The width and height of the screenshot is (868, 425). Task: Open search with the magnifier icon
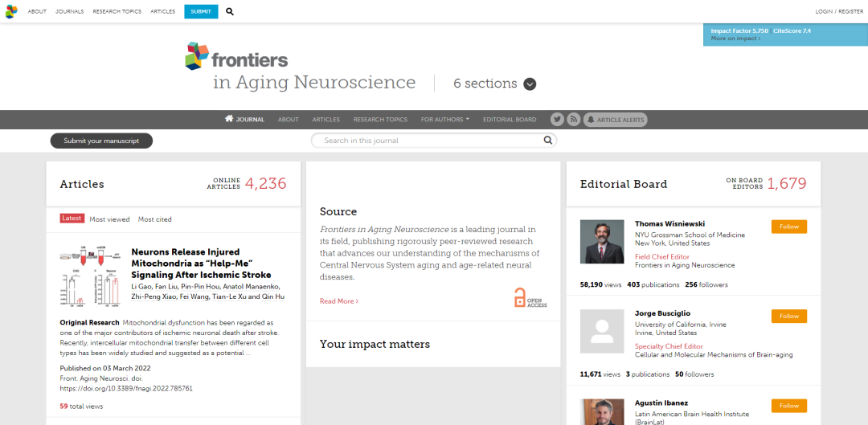tap(230, 11)
